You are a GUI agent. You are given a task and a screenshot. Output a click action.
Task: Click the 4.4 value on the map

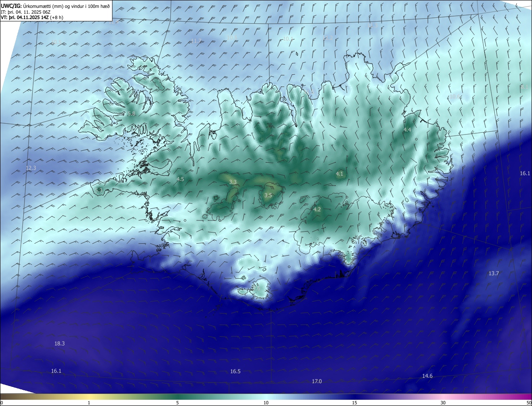(x=407, y=130)
